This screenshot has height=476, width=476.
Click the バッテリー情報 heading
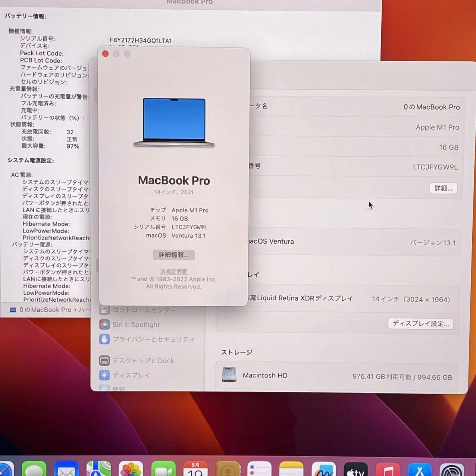(x=25, y=16)
